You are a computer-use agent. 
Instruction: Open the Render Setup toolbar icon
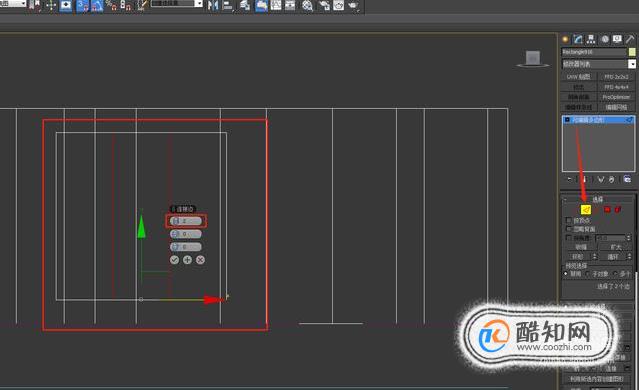click(x=324, y=5)
